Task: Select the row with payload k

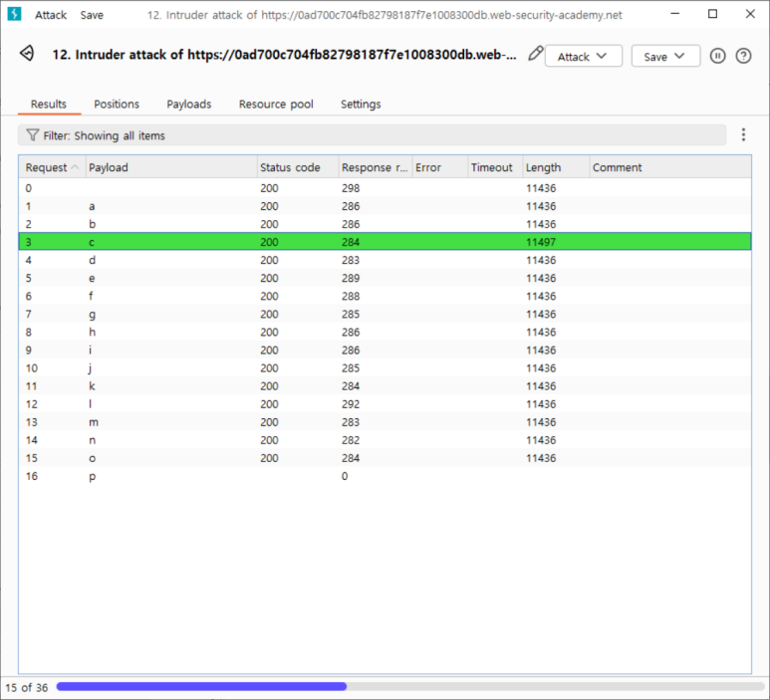Action: click(385, 385)
